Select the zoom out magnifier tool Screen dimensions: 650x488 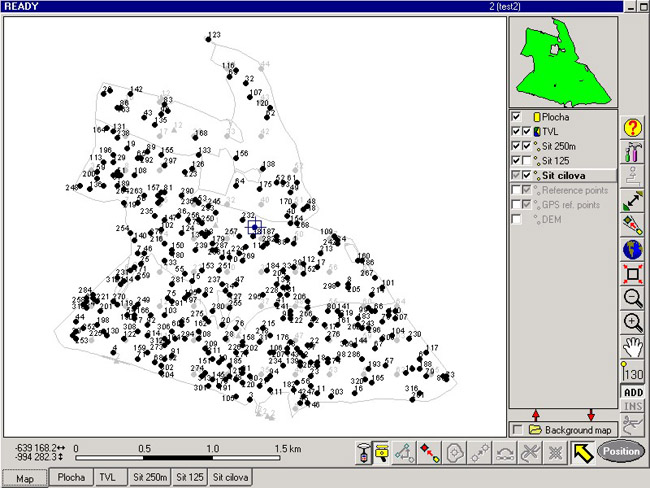tap(632, 297)
